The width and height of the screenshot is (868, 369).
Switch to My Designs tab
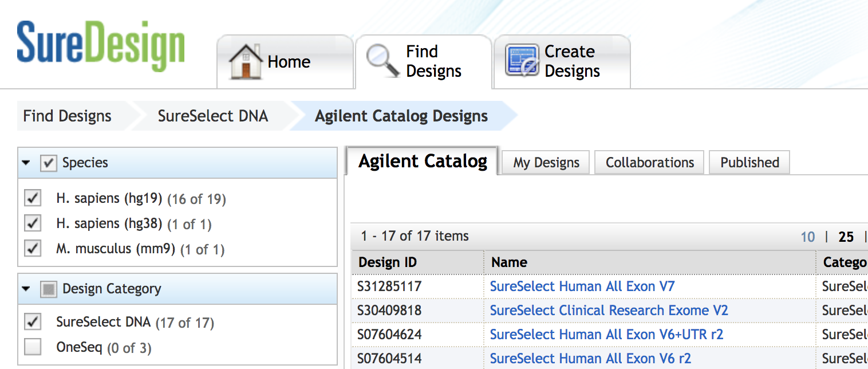point(546,163)
